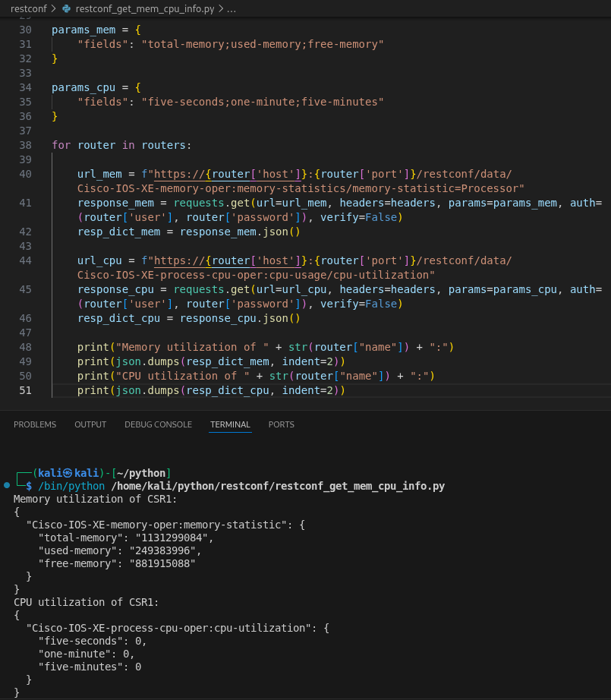Open the https link in url_cpu line
The height and width of the screenshot is (700, 611).
tap(228, 260)
